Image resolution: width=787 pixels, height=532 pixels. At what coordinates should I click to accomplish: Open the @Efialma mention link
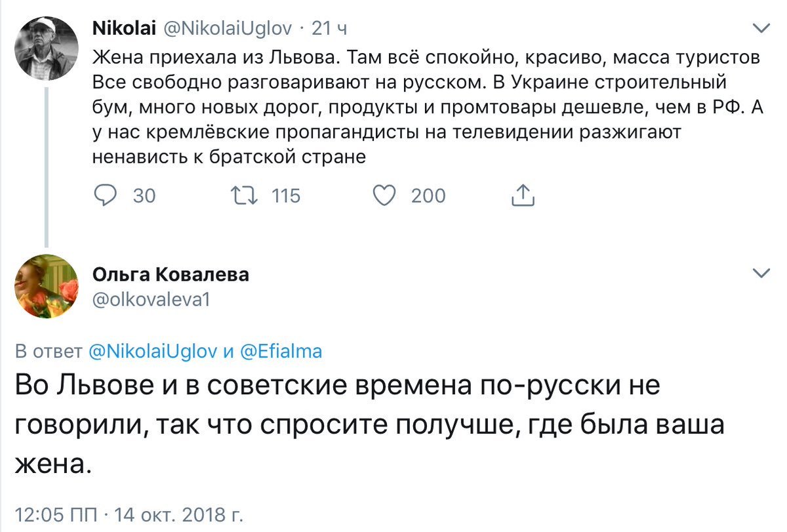point(279,352)
